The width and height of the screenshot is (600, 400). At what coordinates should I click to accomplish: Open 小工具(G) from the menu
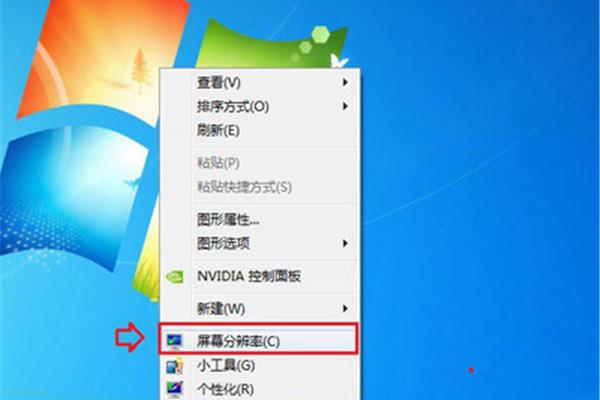259,366
